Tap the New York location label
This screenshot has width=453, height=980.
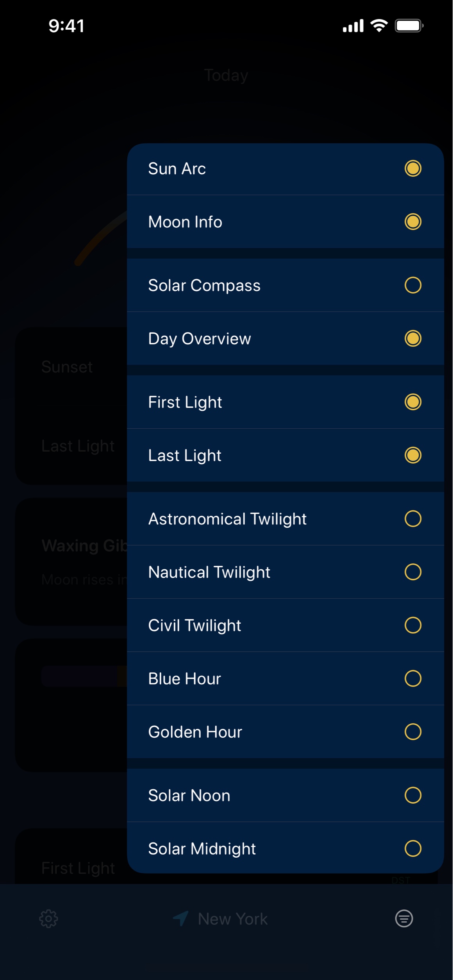click(x=233, y=919)
